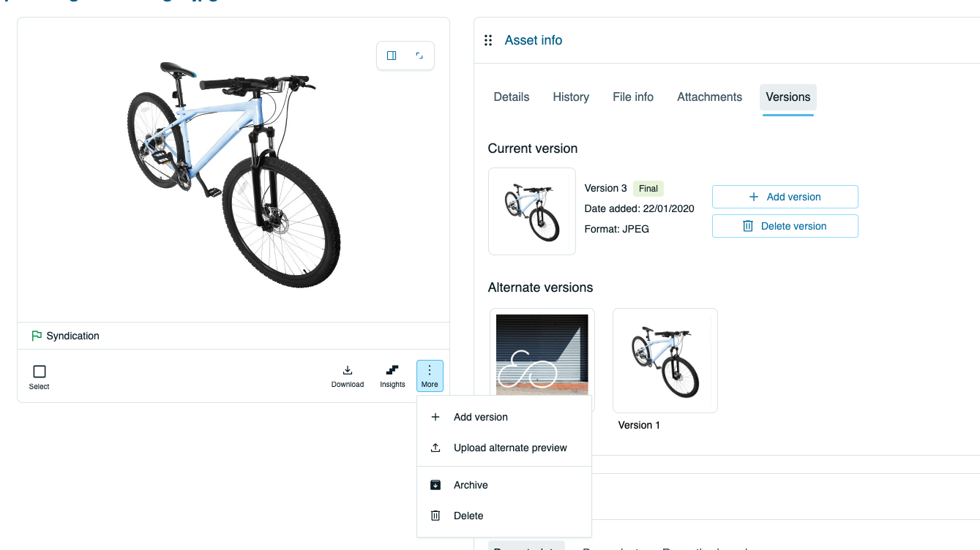Toggle the side-by-side panel view icon
Viewport: 980px width, 550px height.
tap(392, 56)
